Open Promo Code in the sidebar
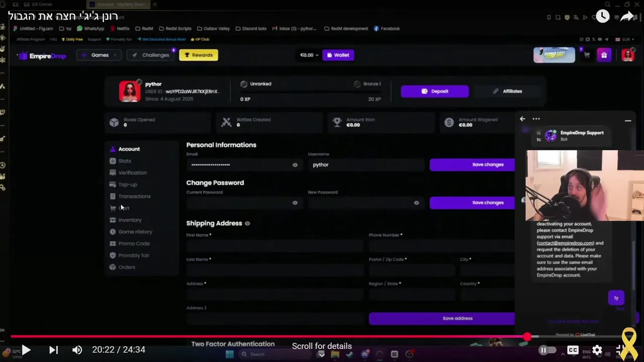This screenshot has width=644, height=362. point(133,244)
